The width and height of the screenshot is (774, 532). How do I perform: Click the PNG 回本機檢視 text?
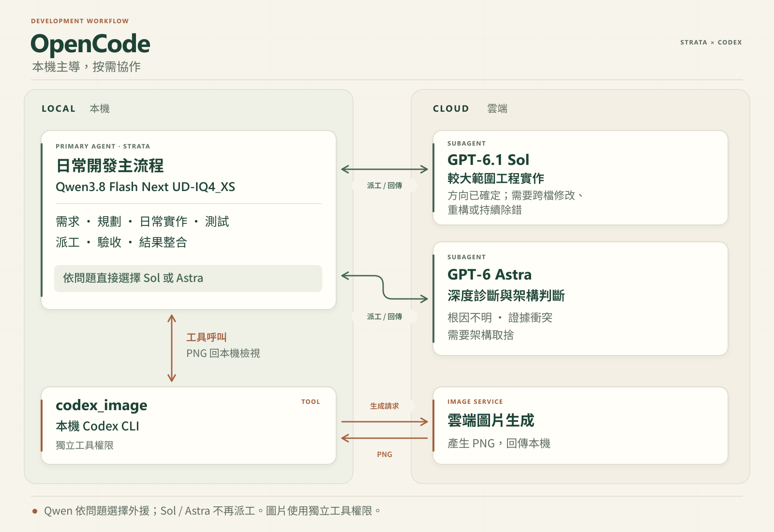tap(223, 354)
